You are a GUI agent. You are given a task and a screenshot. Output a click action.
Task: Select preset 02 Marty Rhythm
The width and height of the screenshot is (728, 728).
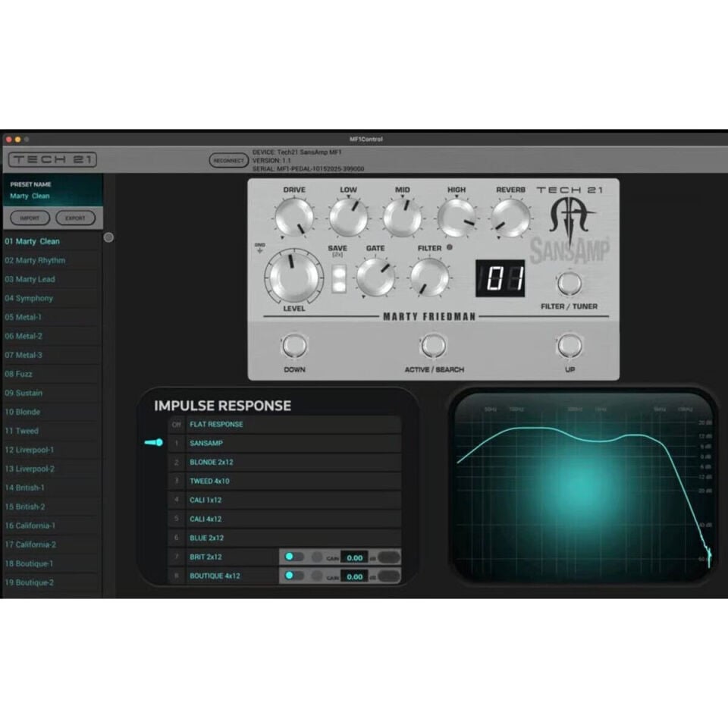click(x=52, y=260)
